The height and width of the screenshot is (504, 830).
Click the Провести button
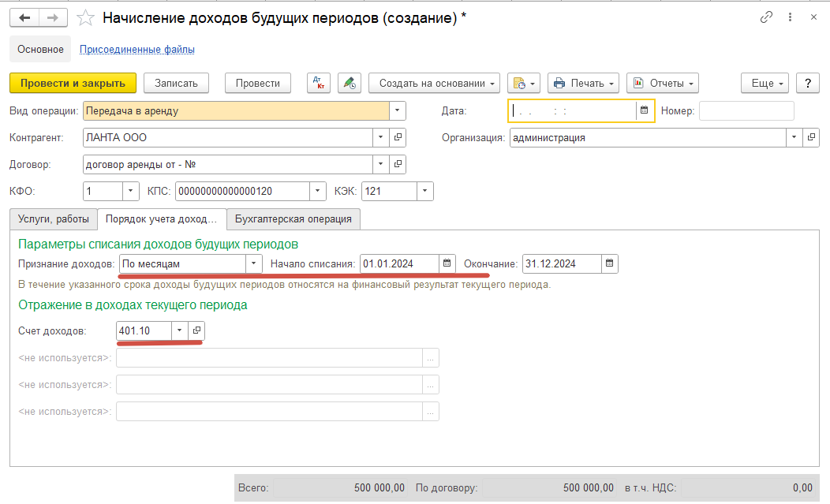(x=258, y=83)
